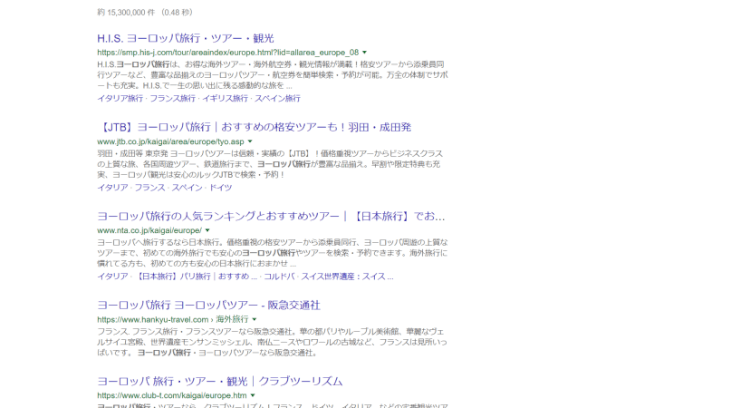The width and height of the screenshot is (750, 408).
Task: Open the スペイン sitelink under JTB result
Action: point(187,187)
